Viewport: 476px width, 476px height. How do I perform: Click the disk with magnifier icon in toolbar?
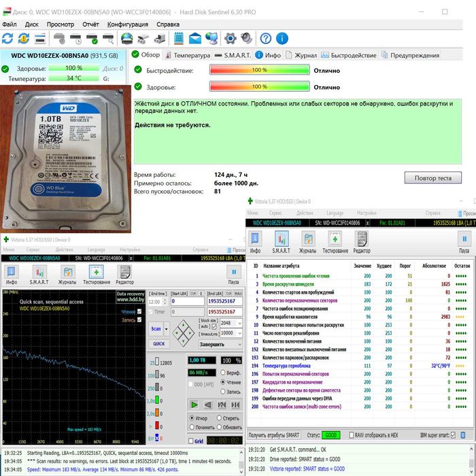(x=108, y=39)
